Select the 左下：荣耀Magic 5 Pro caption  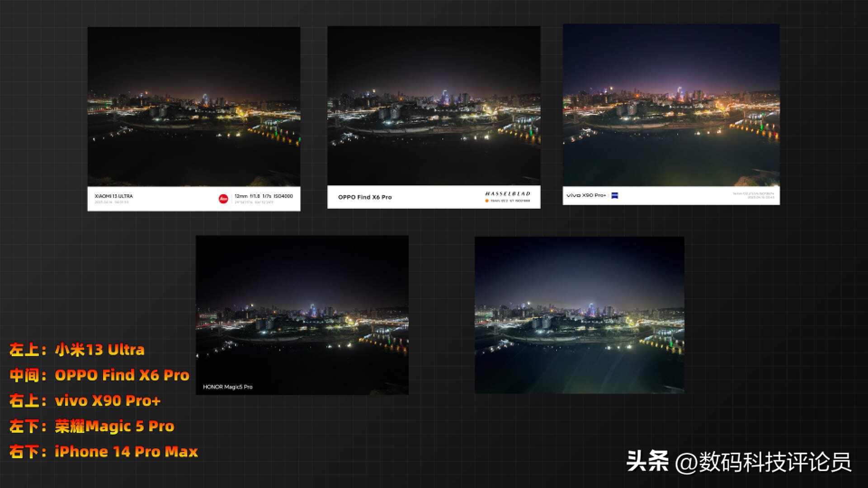tap(92, 426)
